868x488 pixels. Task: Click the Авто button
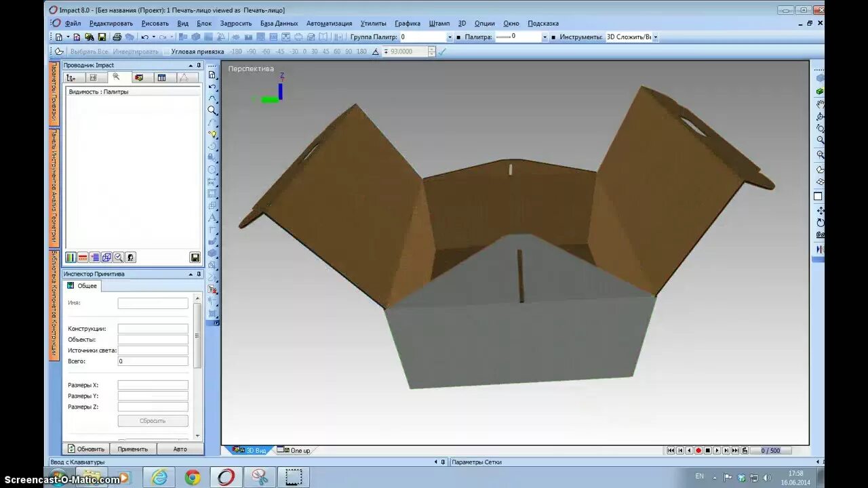tap(180, 449)
